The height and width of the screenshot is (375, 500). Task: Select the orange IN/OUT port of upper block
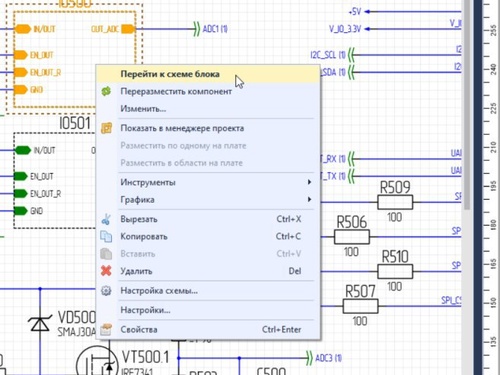pos(23,29)
